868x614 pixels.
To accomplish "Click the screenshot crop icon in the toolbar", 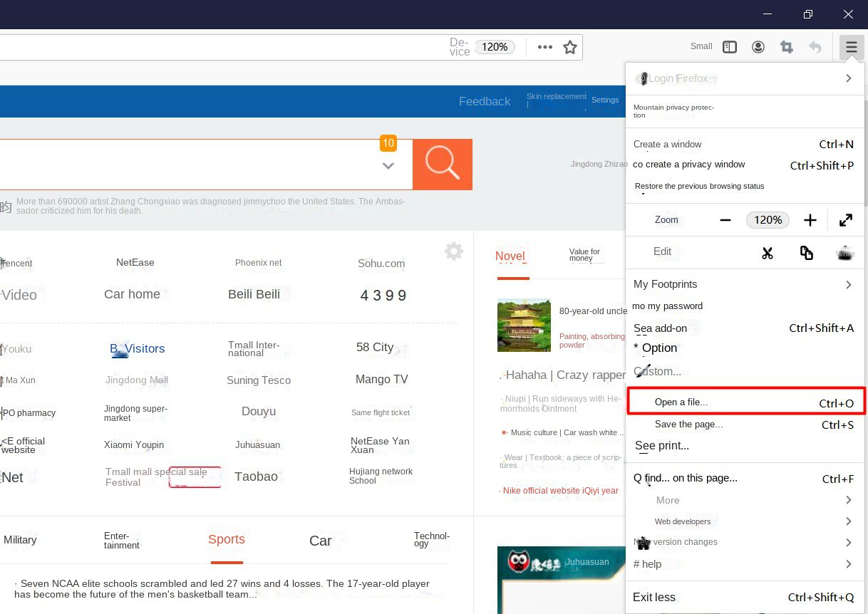I will [787, 46].
